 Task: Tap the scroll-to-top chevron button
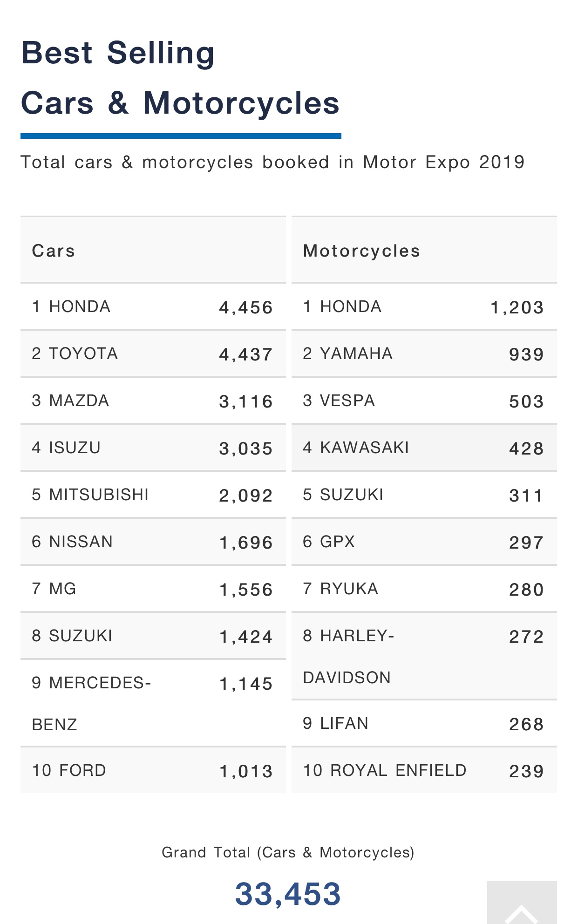522,902
